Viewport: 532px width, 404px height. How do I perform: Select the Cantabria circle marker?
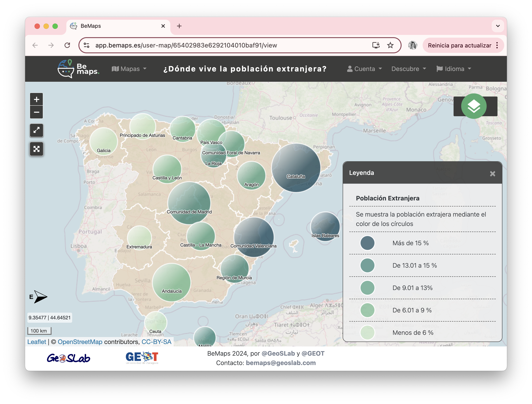[x=182, y=129]
